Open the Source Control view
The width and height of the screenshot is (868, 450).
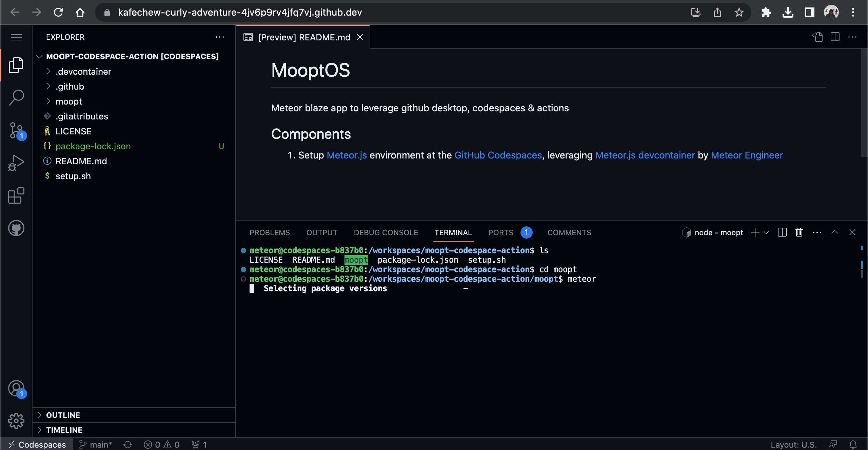click(x=16, y=130)
